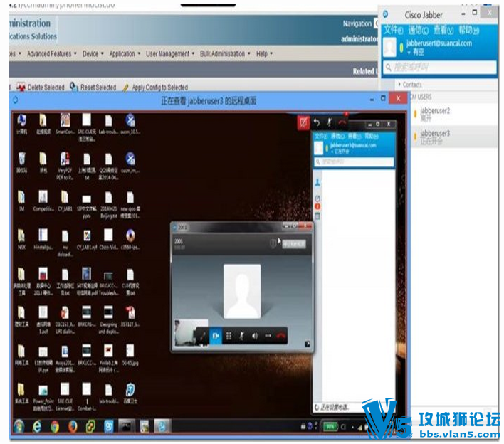Open the three-dots more options in call bar
This screenshot has height=444, width=504.
(268, 336)
